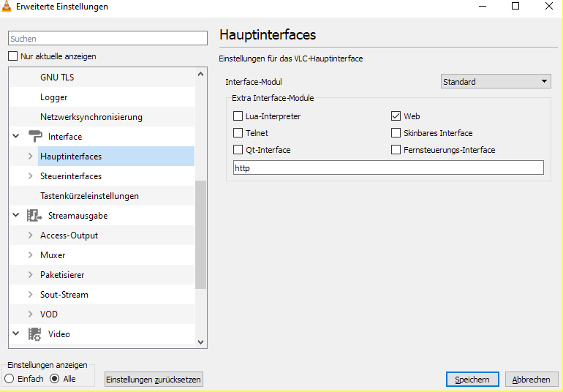Viewport: 563px width, 392px height.
Task: Click the Abbrechen button
Action: coord(531,380)
